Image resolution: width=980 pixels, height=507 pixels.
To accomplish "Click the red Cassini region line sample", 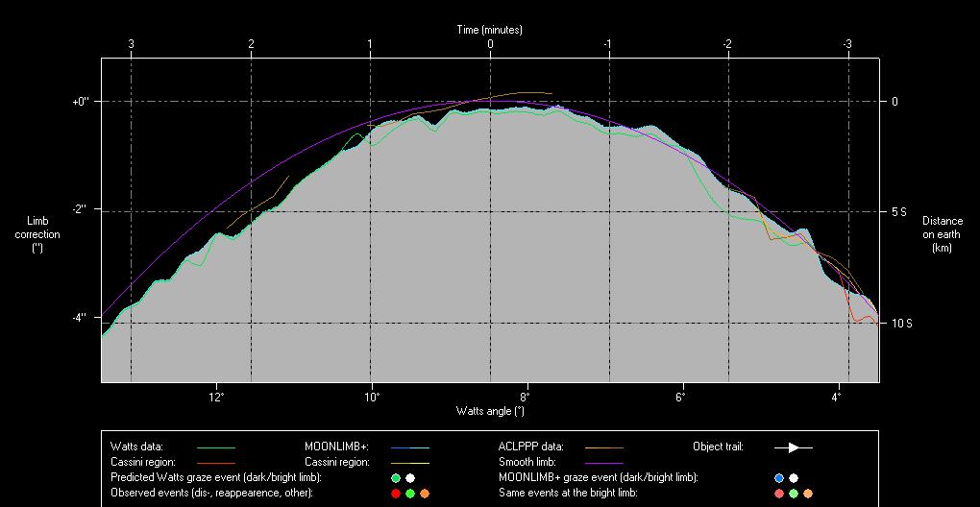I will (x=215, y=463).
